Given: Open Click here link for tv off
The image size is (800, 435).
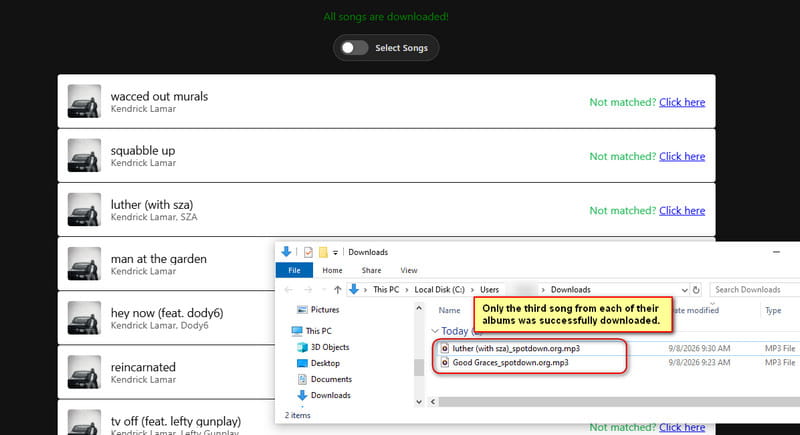Looking at the screenshot, I should 682,427.
